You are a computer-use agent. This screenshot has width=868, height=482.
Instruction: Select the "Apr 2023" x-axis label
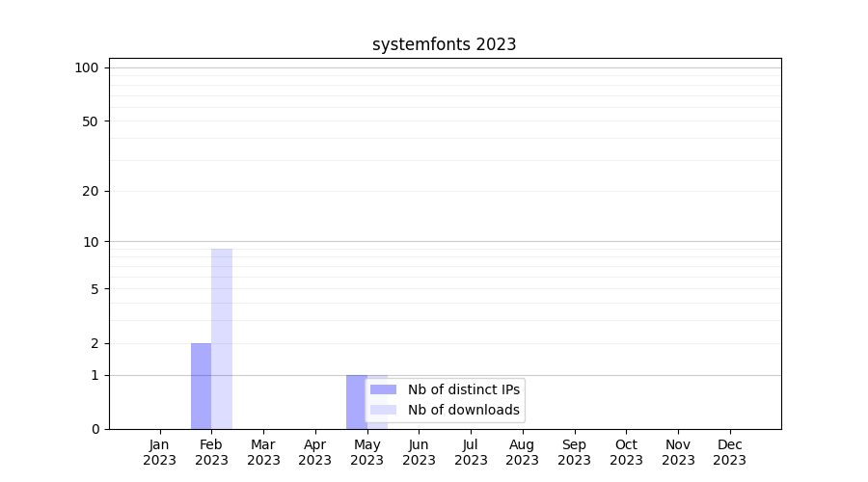[x=315, y=452]
